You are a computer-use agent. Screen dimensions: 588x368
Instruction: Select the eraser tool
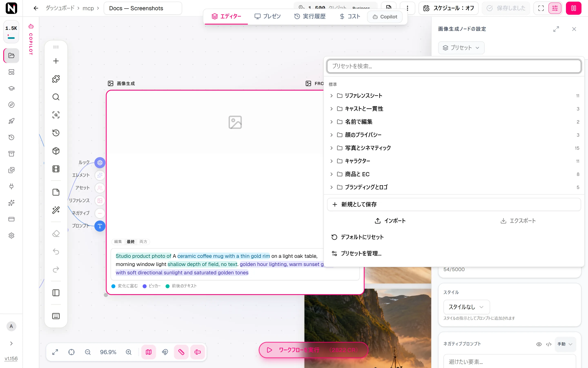(x=56, y=234)
